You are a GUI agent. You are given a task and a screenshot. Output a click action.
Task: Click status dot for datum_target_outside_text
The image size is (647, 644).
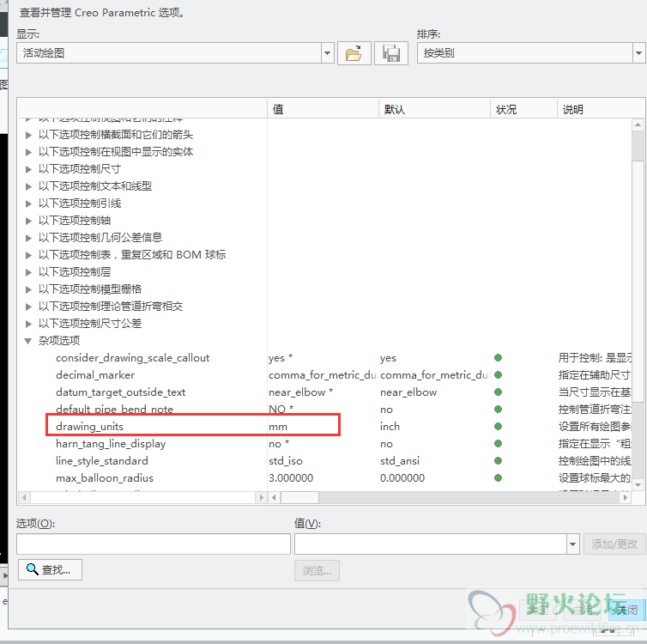[498, 392]
